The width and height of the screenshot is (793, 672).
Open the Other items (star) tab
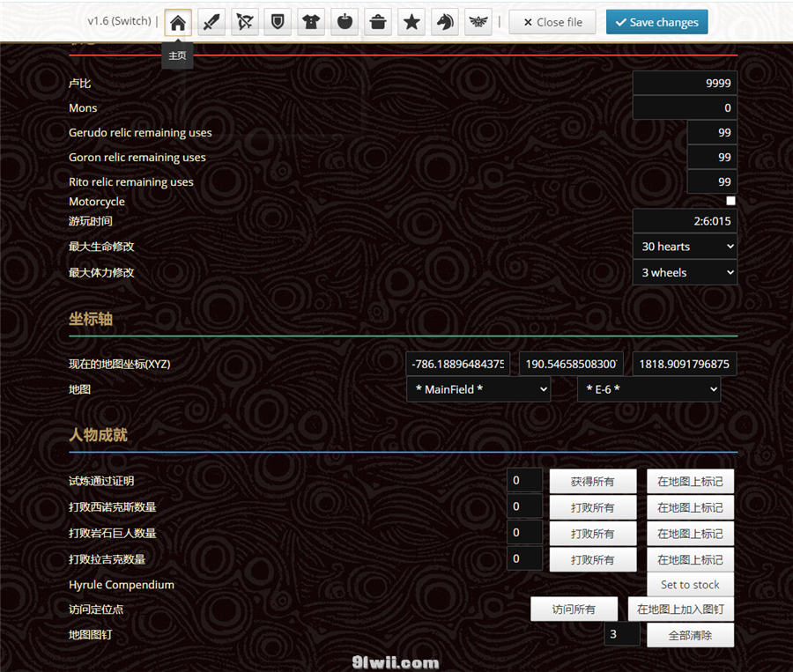[411, 22]
